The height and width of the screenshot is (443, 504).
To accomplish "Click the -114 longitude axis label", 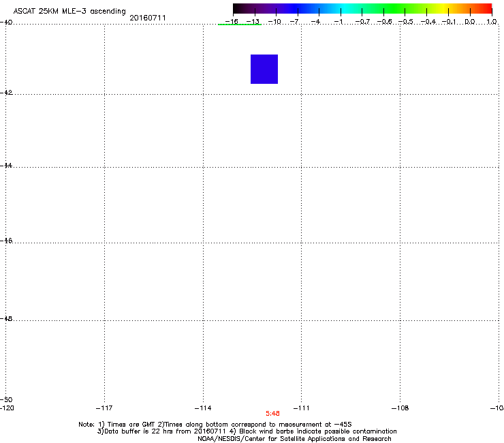I will pyautogui.click(x=203, y=408).
